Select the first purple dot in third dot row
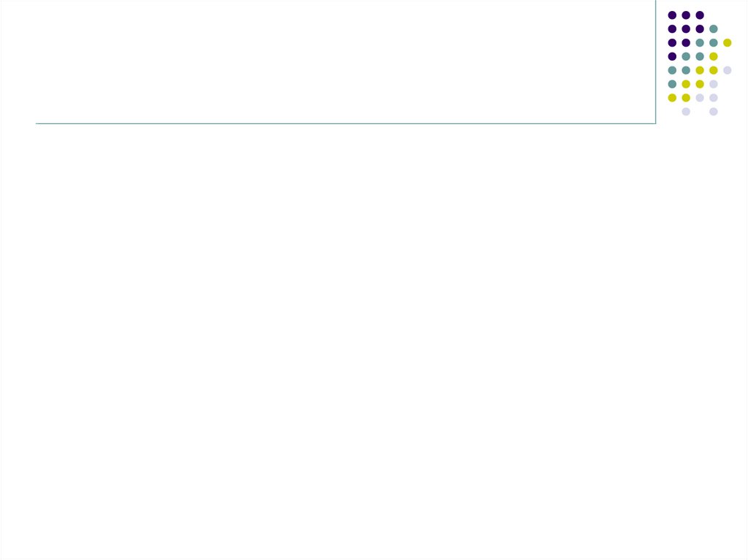 [x=672, y=43]
